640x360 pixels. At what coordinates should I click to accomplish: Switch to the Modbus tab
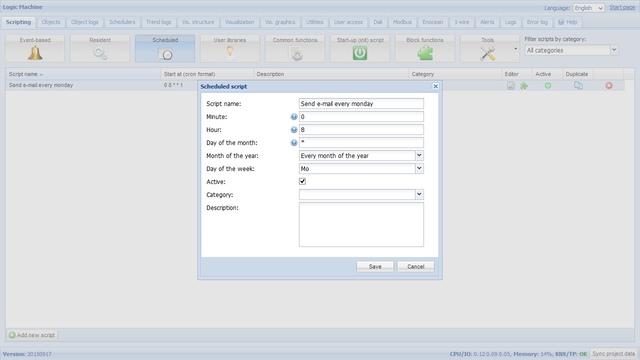coord(402,22)
